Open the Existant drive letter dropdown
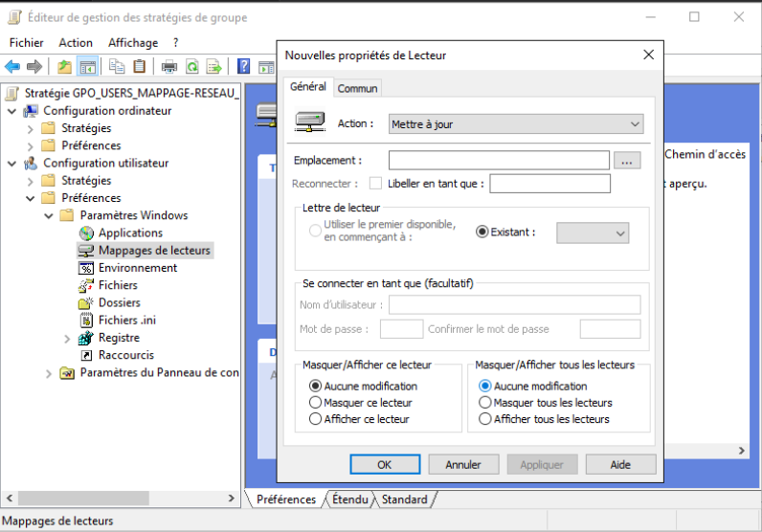The width and height of the screenshot is (762, 532). pos(593,233)
